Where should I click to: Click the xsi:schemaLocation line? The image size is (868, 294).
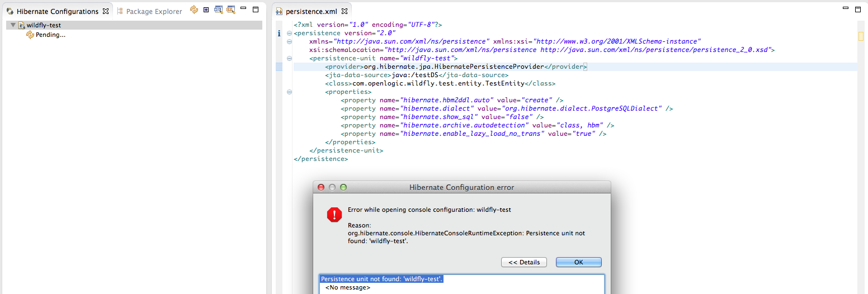point(542,50)
